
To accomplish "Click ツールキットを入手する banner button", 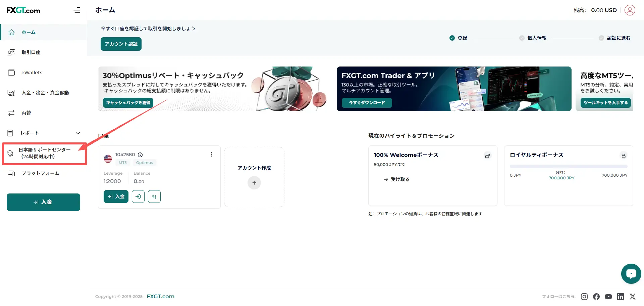I will 606,103.
